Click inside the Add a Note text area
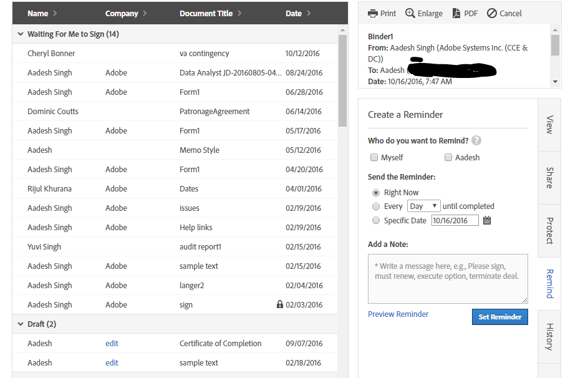This screenshot has width=588, height=378. tap(448, 279)
